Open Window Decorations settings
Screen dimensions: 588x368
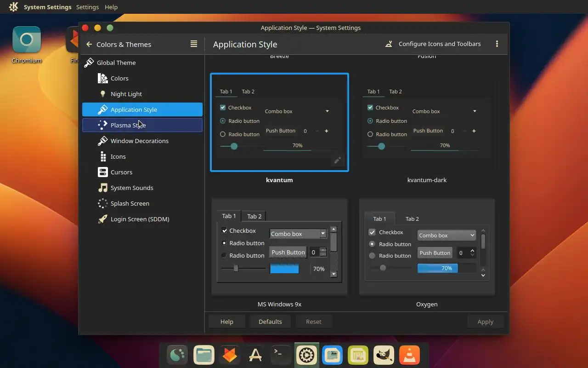142,141
